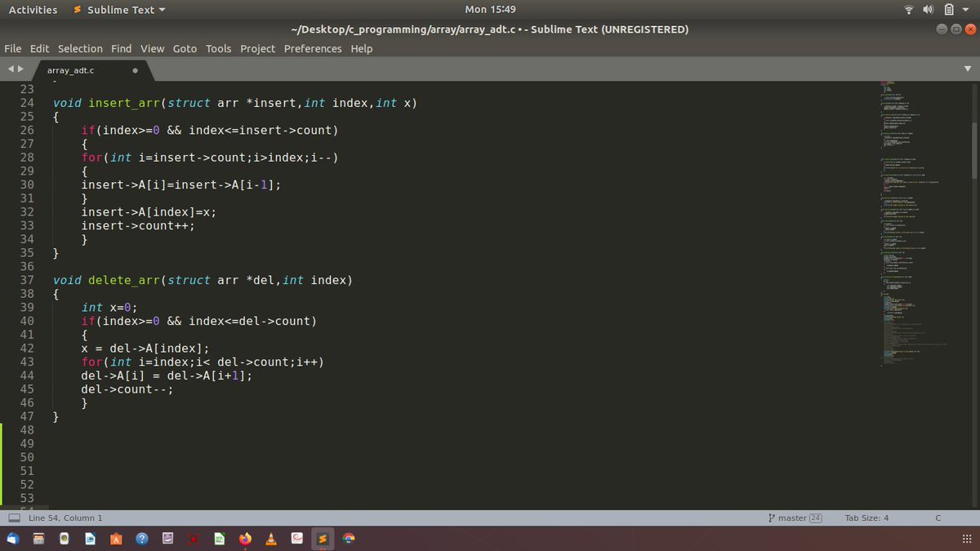Click 'for' keyword on line 28

click(92, 158)
